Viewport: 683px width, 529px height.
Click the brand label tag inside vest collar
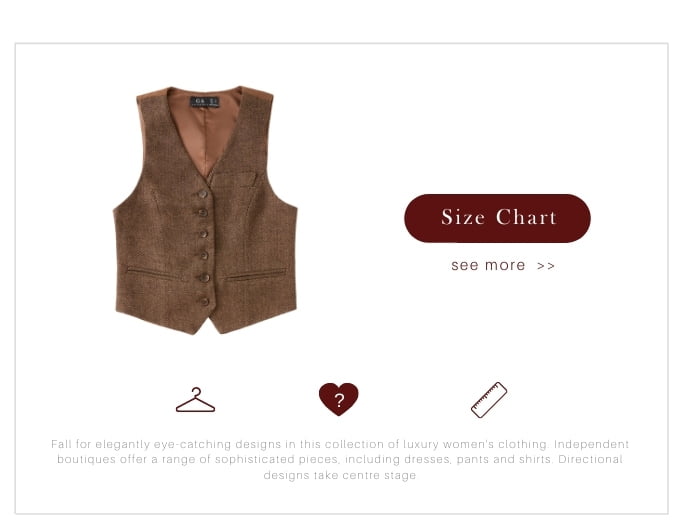coord(205,102)
